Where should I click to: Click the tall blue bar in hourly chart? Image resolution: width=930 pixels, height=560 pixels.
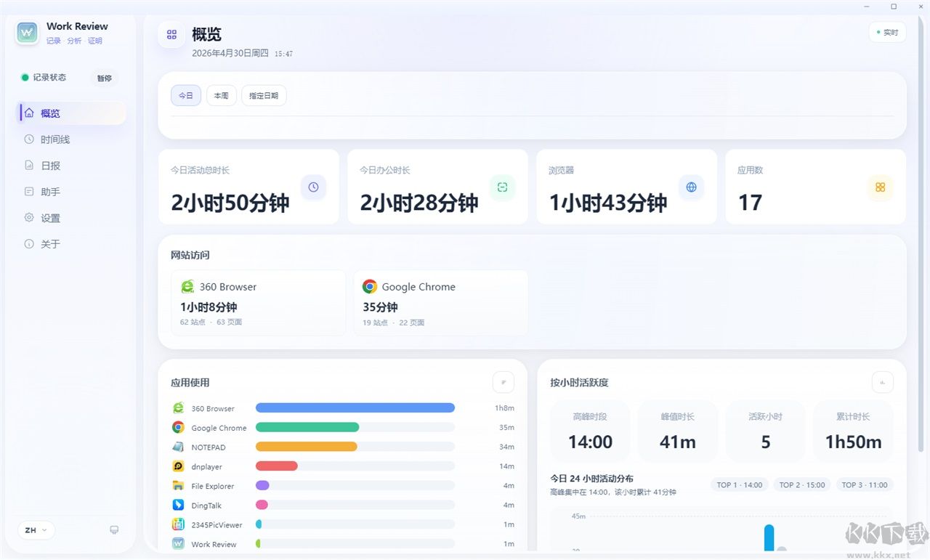point(769,538)
